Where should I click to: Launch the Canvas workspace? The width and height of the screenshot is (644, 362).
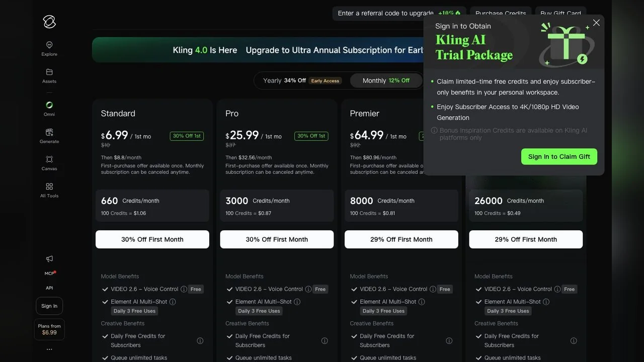pyautogui.click(x=49, y=163)
